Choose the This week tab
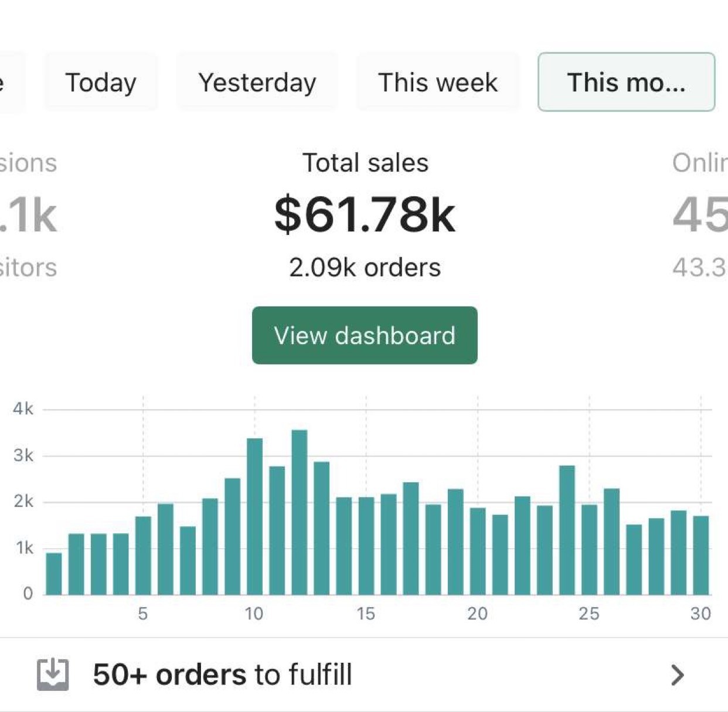This screenshot has height=712, width=728. [x=438, y=82]
